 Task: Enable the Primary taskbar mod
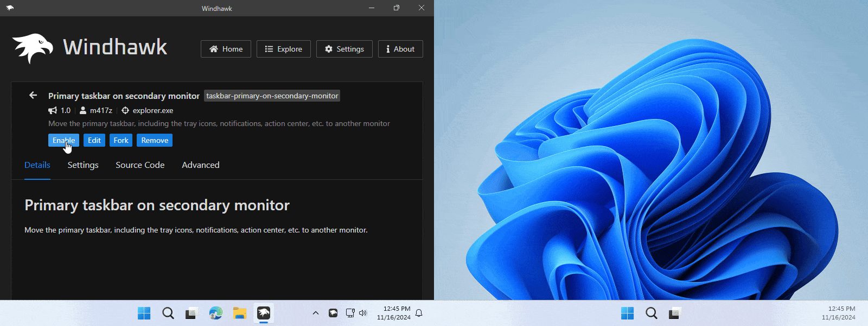[x=63, y=140]
